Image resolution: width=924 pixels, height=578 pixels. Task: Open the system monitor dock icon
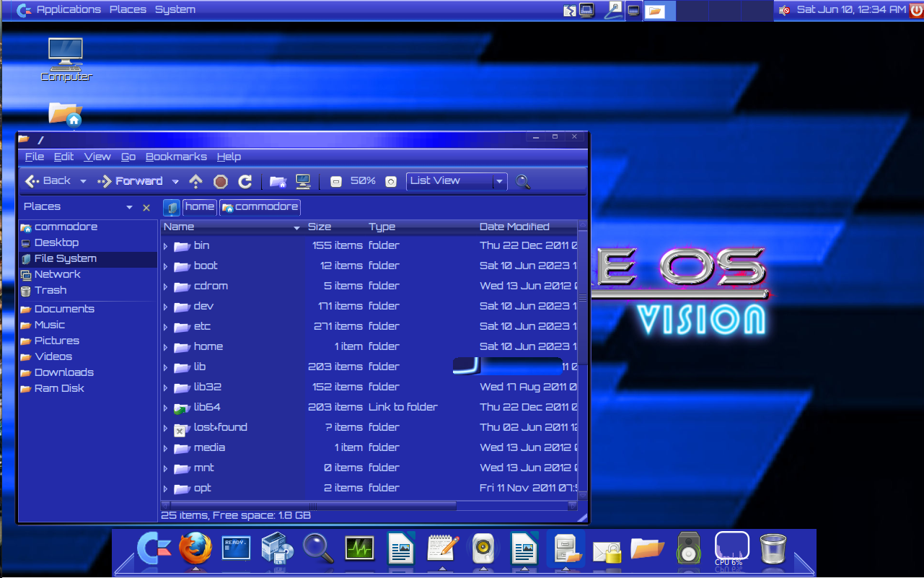[358, 549]
